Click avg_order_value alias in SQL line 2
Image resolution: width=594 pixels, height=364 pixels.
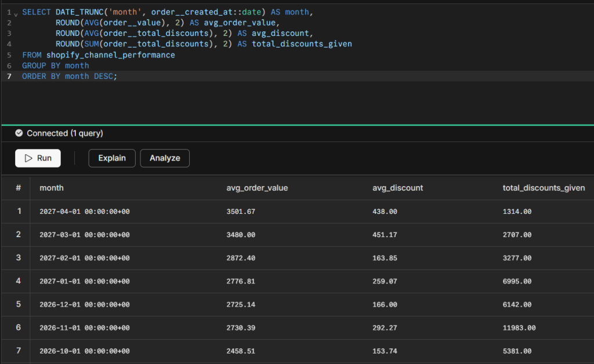[x=240, y=23]
